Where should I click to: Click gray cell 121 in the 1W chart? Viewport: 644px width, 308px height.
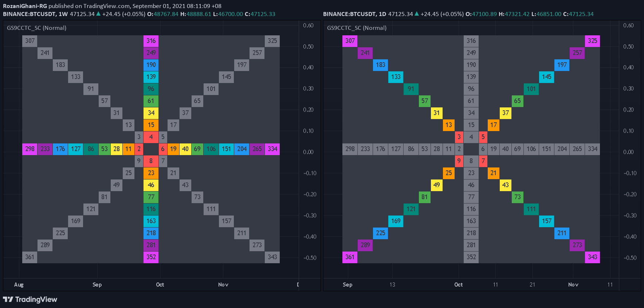[91, 209]
